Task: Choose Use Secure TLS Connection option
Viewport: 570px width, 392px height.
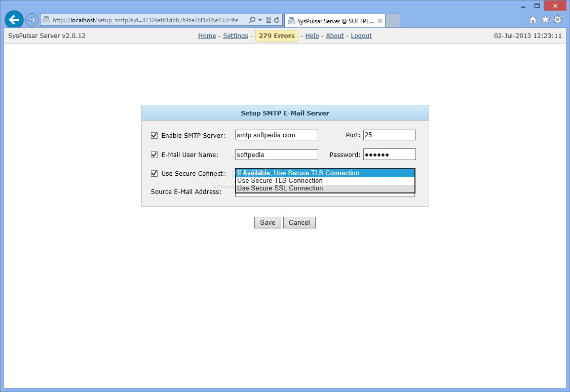Action: pos(325,181)
